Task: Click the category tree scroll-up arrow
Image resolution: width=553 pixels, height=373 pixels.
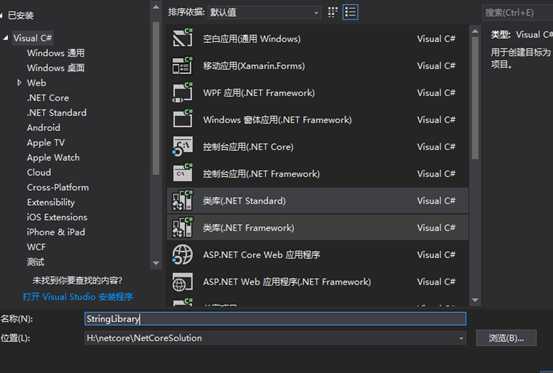Action: point(156,7)
